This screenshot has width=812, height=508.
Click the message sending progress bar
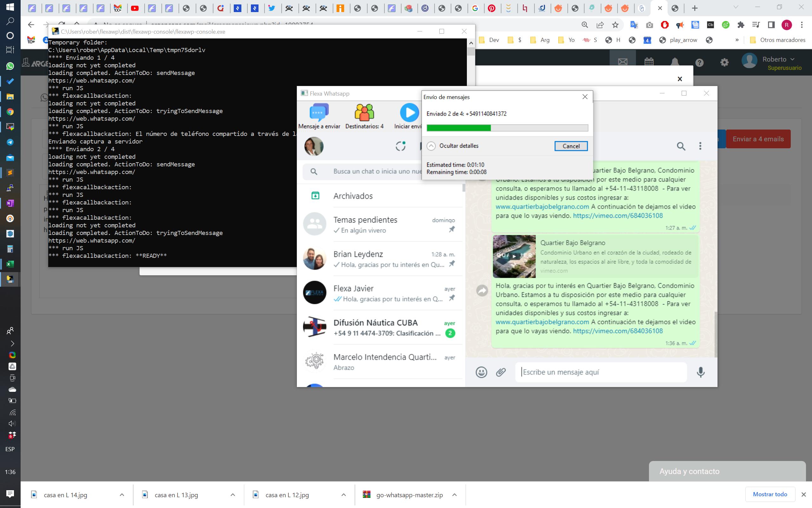click(x=507, y=128)
